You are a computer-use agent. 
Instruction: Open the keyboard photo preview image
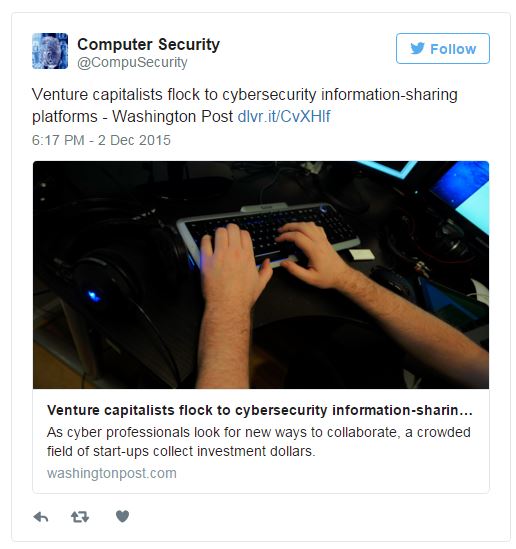coord(261,275)
